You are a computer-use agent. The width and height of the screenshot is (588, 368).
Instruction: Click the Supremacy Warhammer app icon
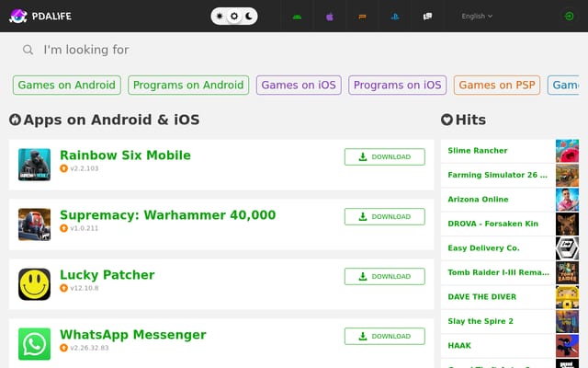[35, 224]
